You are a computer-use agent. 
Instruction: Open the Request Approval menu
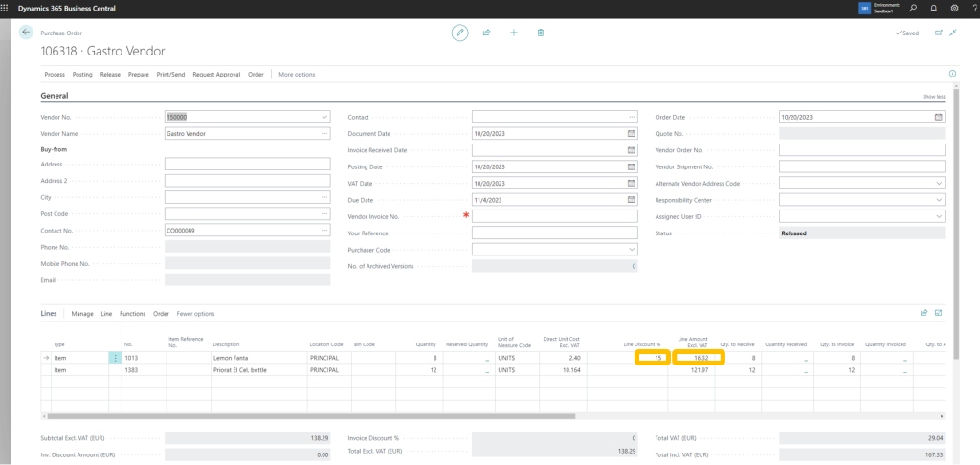click(x=216, y=75)
